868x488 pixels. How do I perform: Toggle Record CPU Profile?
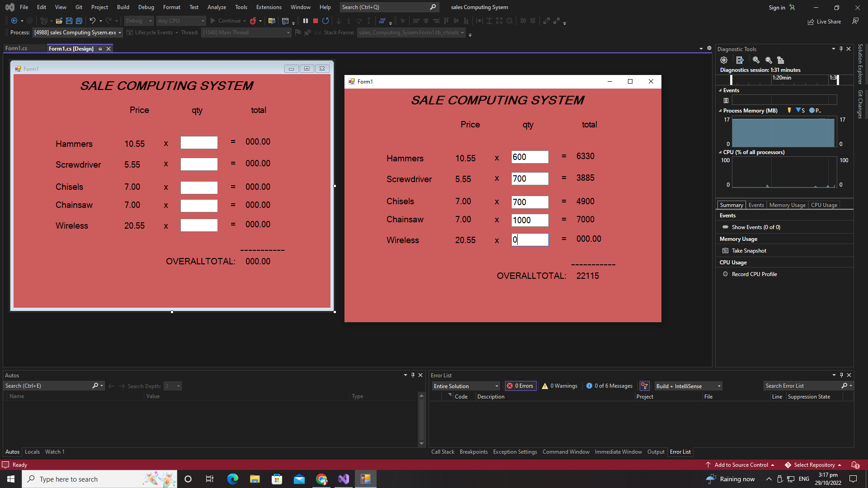coord(754,274)
